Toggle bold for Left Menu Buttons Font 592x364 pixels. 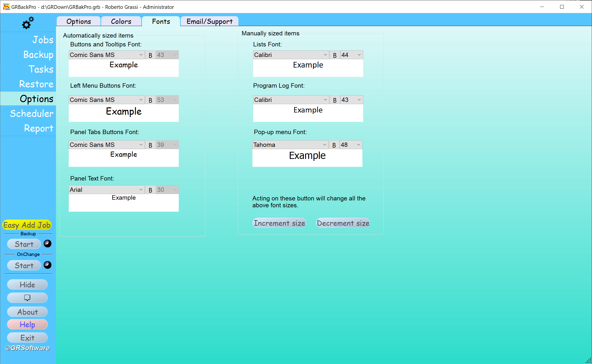[150, 100]
